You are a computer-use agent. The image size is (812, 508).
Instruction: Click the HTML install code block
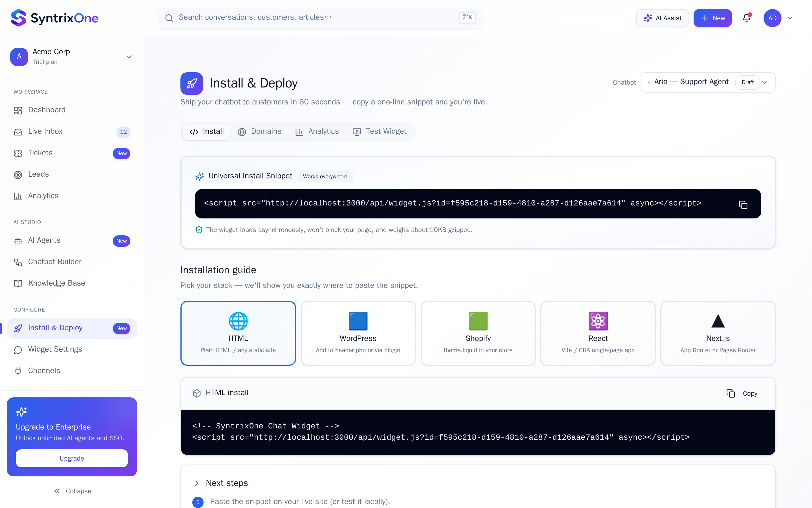pyautogui.click(x=478, y=432)
